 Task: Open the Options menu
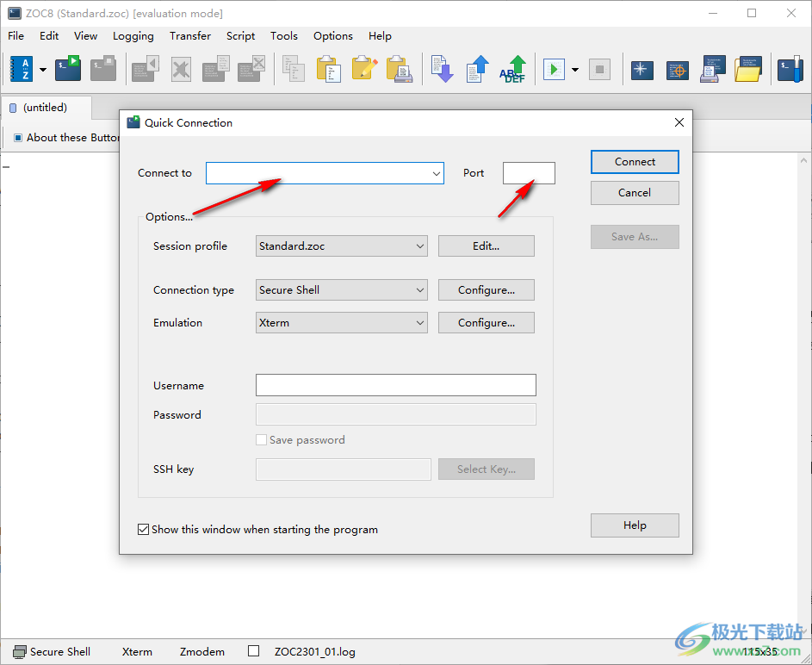click(x=333, y=35)
